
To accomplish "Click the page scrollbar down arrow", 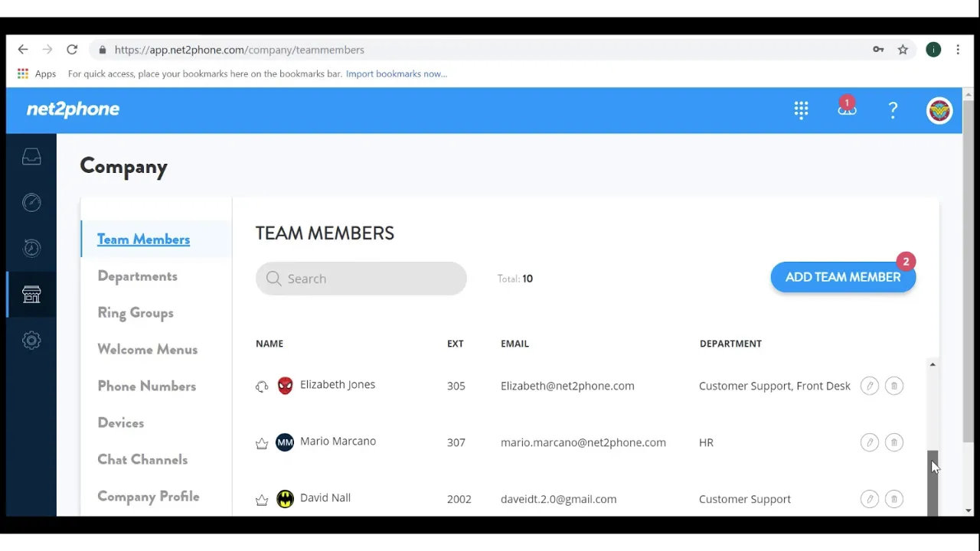I will (969, 510).
